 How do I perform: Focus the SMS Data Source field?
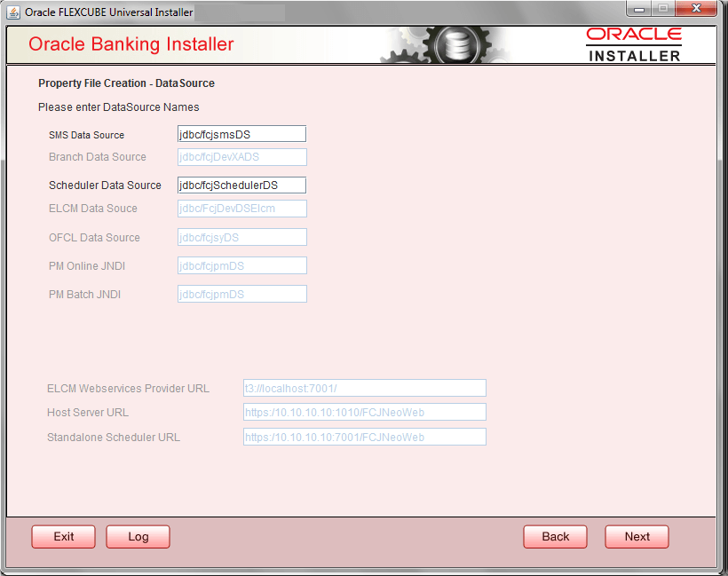[x=241, y=134]
